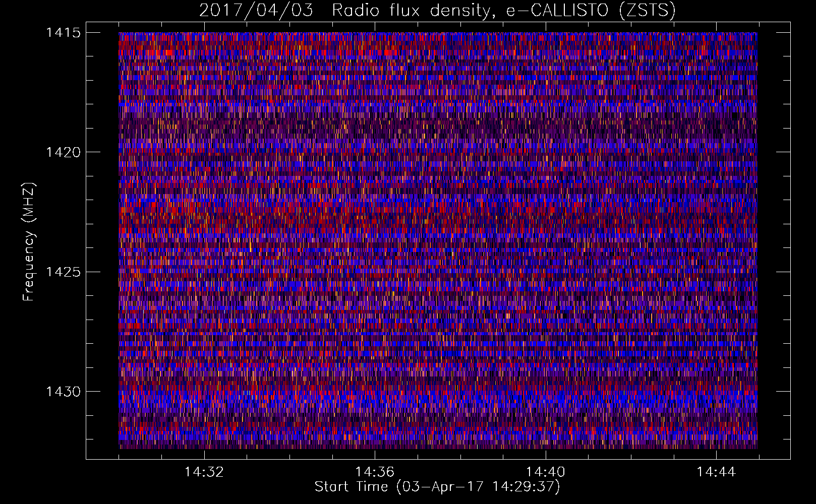
Task: Click the 1415 frequency tick label
Action: (x=64, y=33)
